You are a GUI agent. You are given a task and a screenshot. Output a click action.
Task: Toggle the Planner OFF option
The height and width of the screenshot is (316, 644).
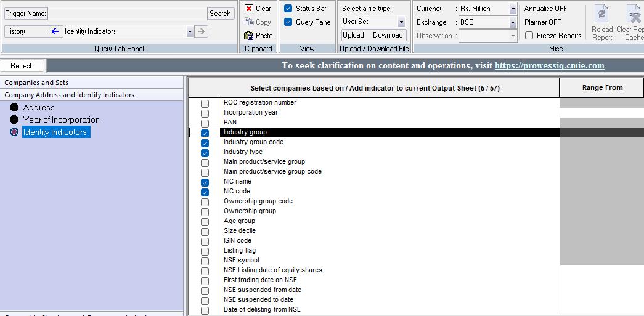click(542, 22)
